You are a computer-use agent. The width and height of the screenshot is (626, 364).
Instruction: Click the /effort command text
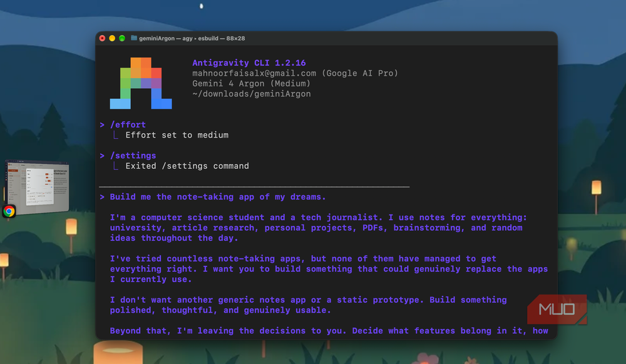coord(128,125)
